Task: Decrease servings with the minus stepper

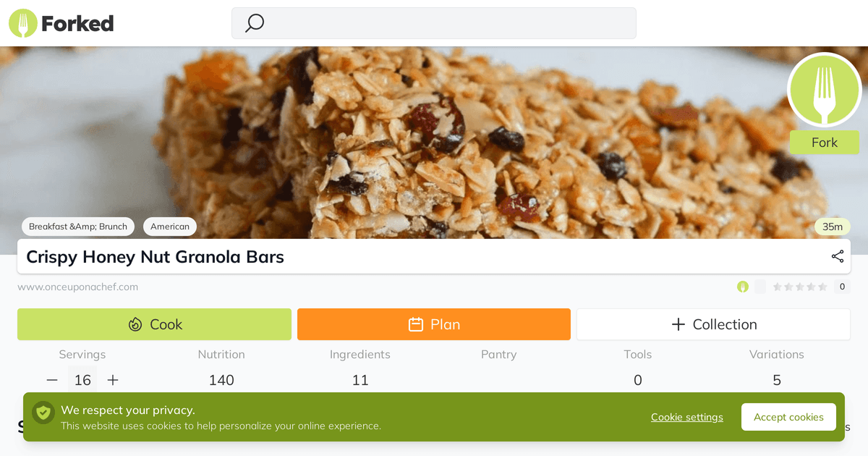Action: coord(51,379)
